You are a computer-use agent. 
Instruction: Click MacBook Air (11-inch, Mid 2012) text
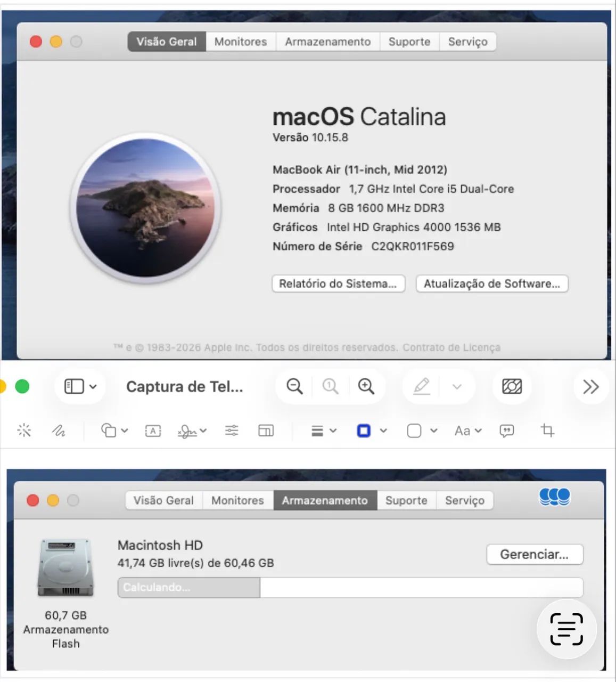(360, 169)
